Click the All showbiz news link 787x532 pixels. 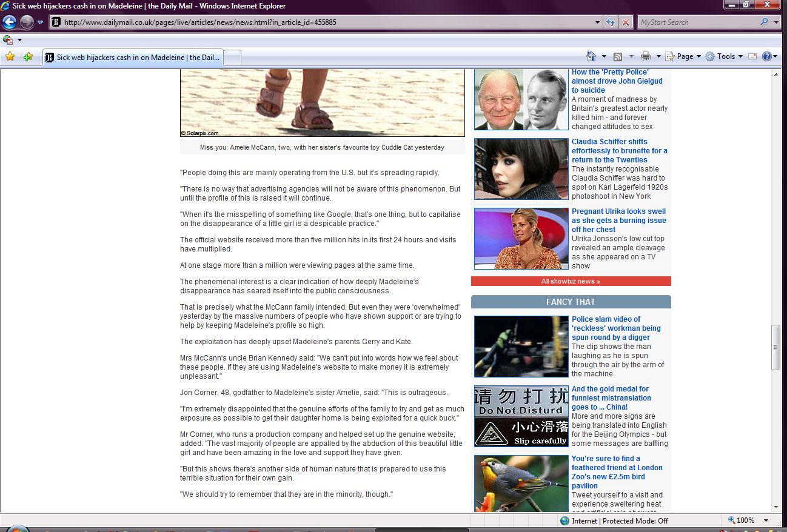pyautogui.click(x=571, y=281)
